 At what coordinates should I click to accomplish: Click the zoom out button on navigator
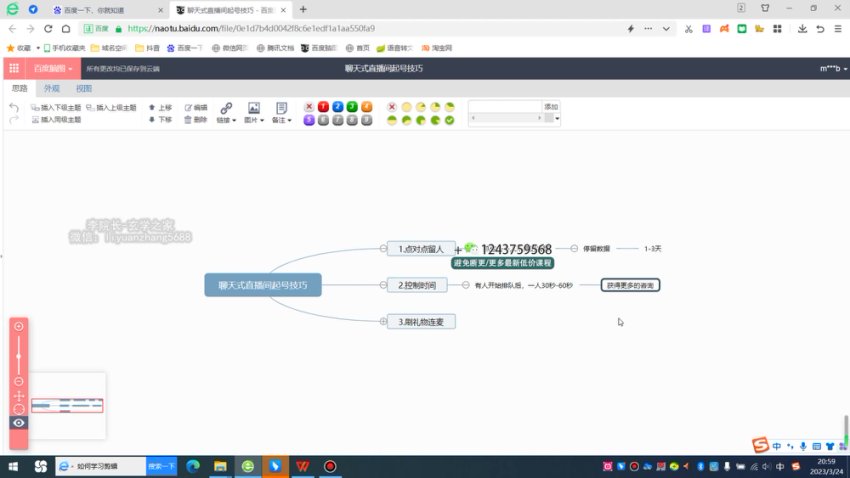pyautogui.click(x=18, y=382)
